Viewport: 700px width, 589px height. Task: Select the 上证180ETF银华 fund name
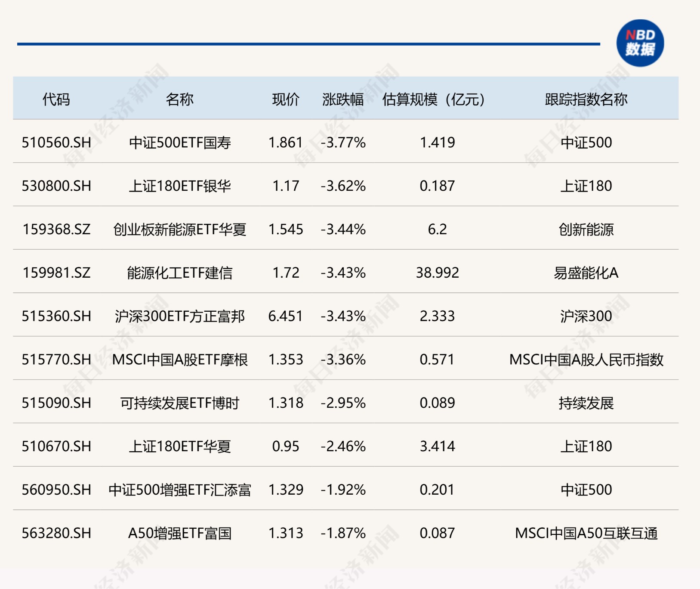(180, 186)
